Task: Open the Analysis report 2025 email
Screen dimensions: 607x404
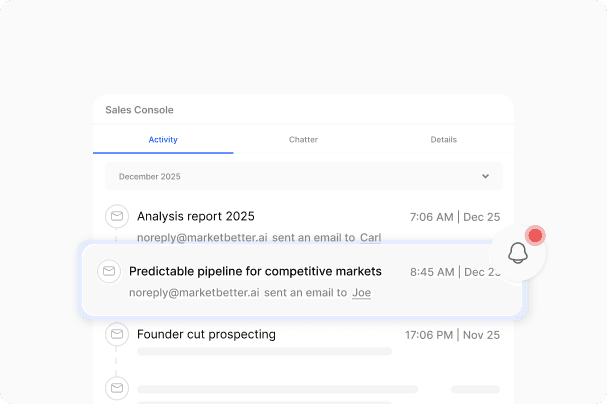Action: 196,216
